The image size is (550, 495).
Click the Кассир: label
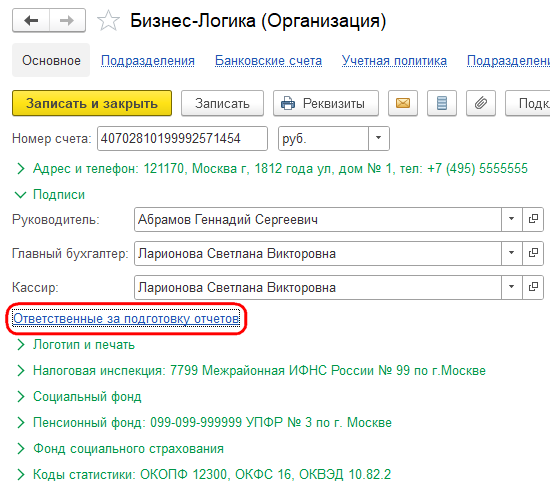35,287
